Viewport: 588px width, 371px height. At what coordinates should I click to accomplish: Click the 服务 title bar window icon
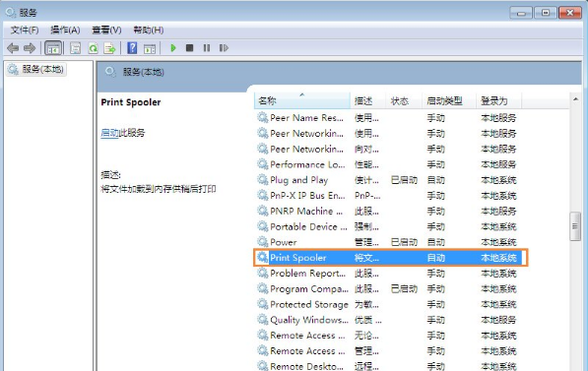(10, 13)
